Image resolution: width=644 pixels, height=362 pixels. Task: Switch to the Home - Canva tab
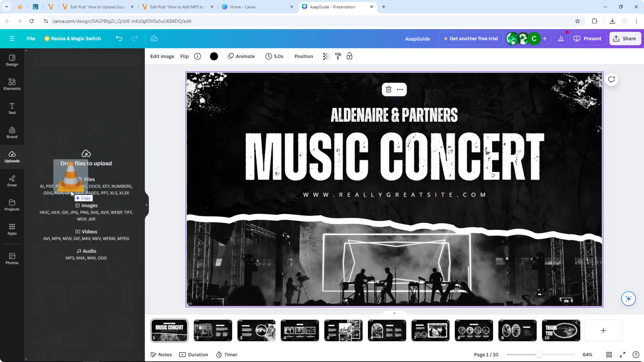257,7
